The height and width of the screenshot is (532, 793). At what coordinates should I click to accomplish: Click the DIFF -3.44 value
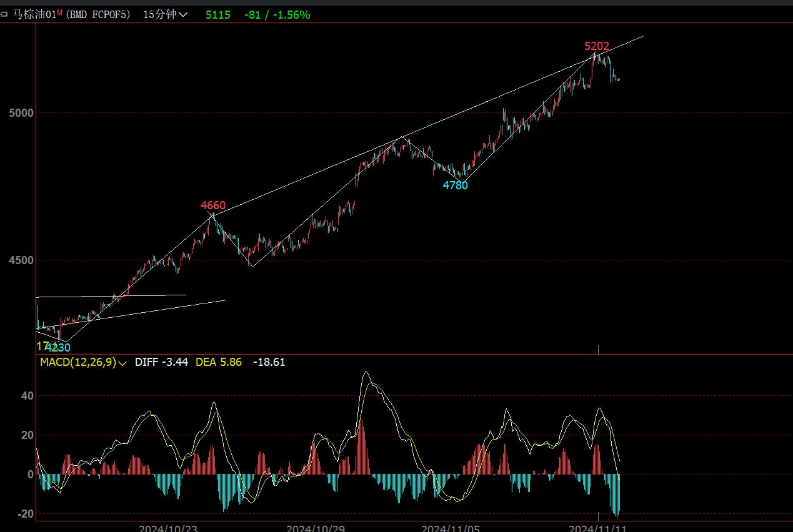161,362
